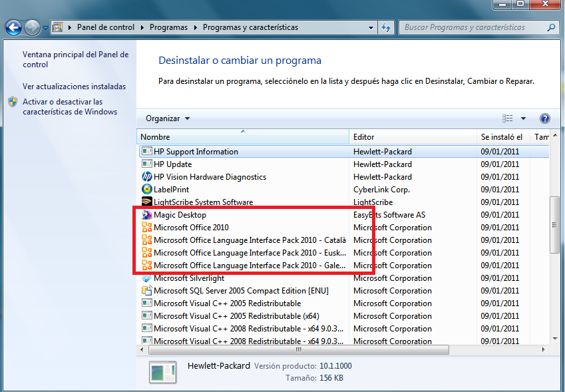The width and height of the screenshot is (565, 392).
Task: Click the LightScribe System Software icon
Action: pos(147,202)
